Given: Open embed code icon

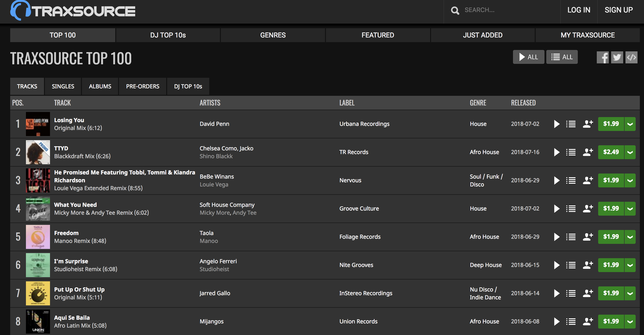Looking at the screenshot, I should click(x=631, y=57).
